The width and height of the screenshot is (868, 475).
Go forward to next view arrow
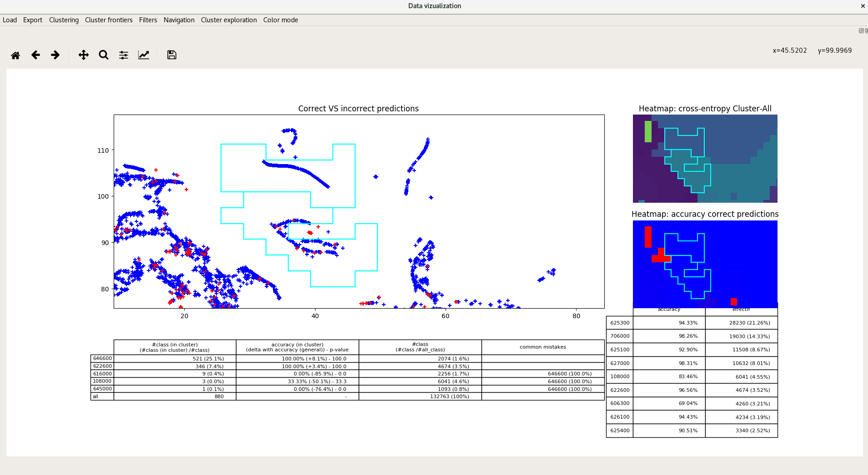point(55,55)
